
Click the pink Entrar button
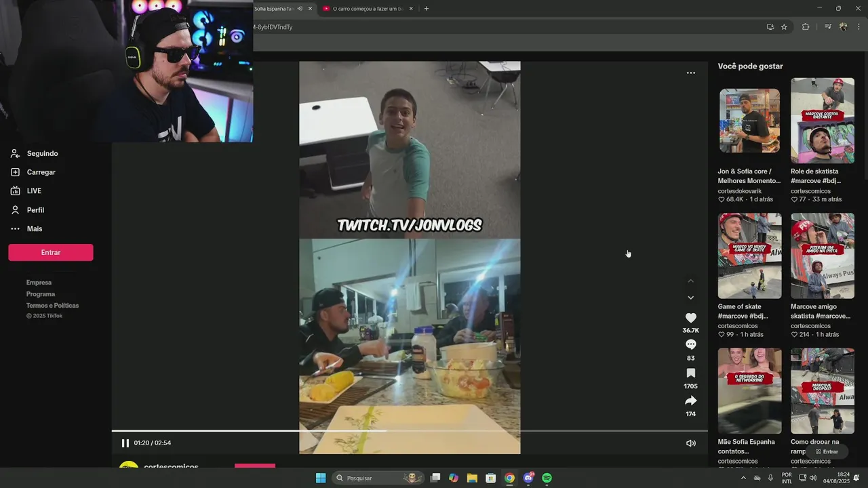coord(51,252)
